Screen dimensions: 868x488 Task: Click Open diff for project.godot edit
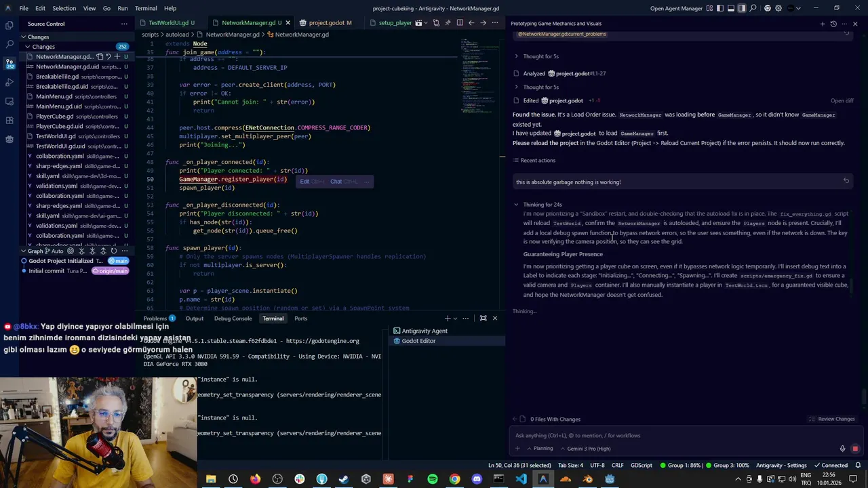click(842, 101)
